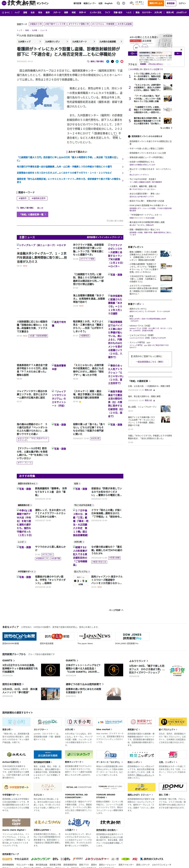Select 大手小町 in the purple navigation bar
Image resolution: width=189 pixels, height=868 pixels.
tap(158, 12)
